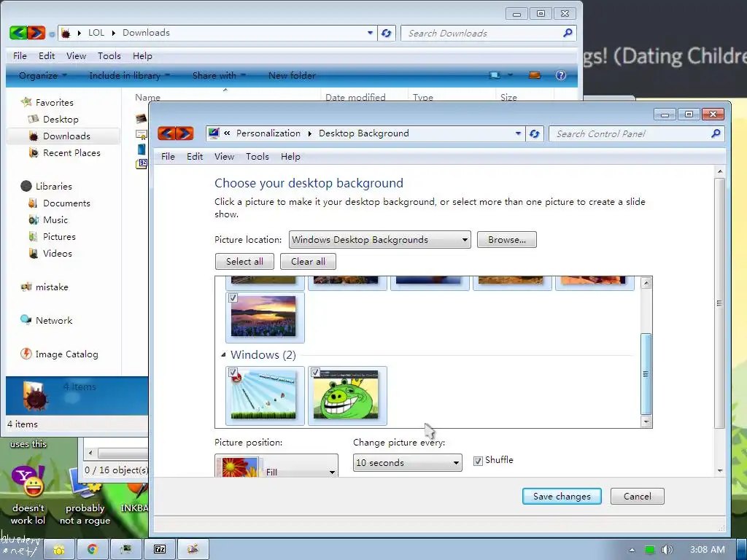Screen dimensions: 747x560
Task: Change view icon in Downloads toolbar
Action: click(x=495, y=75)
